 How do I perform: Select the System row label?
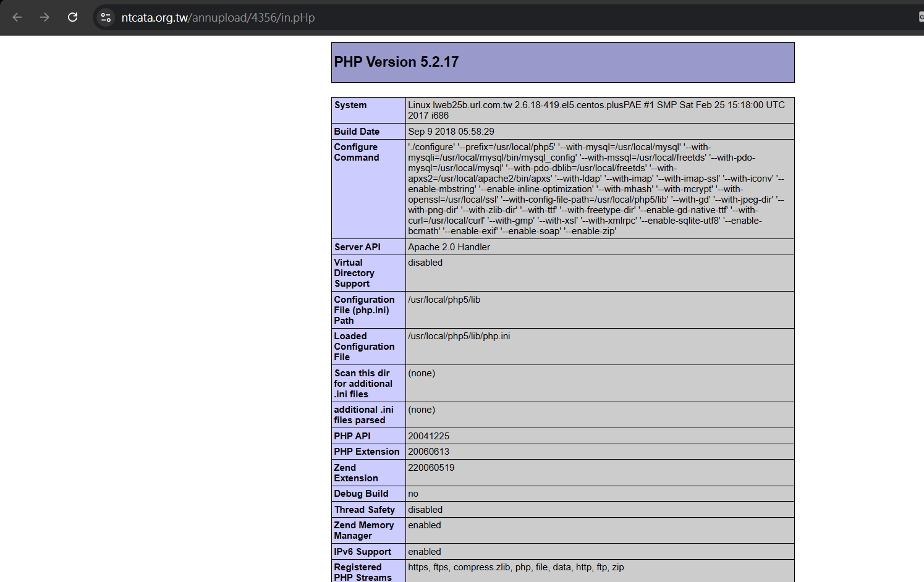(350, 105)
